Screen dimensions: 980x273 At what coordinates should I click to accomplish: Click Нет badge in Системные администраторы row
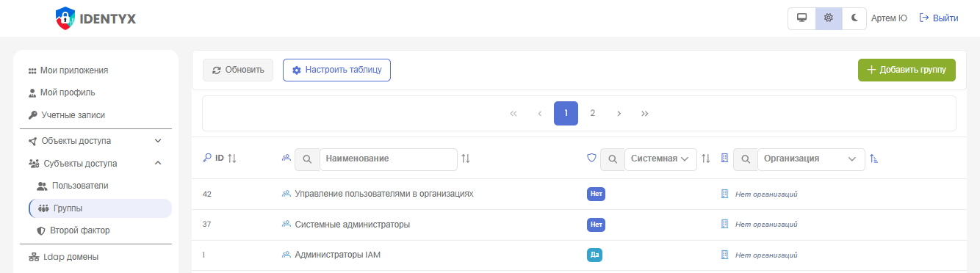(x=596, y=225)
